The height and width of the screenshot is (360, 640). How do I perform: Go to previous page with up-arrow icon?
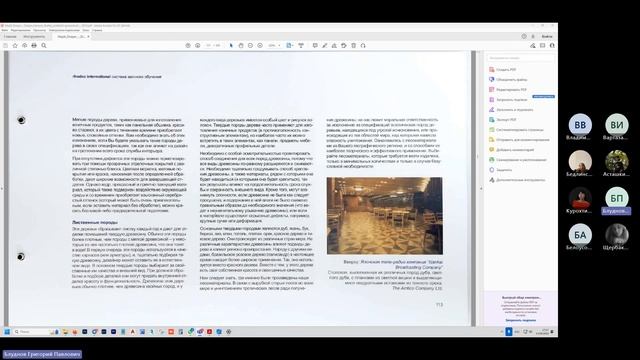coord(188,46)
